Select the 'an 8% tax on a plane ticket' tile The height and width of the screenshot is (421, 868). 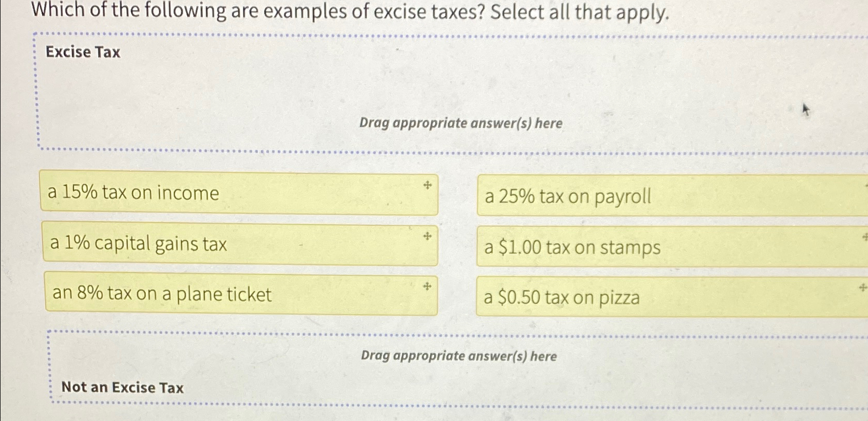coord(208,294)
